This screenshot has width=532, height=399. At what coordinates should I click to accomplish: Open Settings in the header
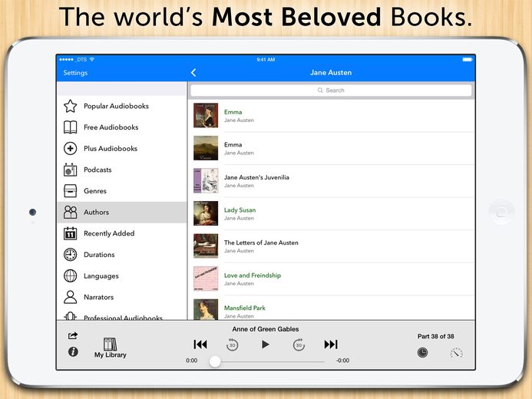tap(75, 73)
